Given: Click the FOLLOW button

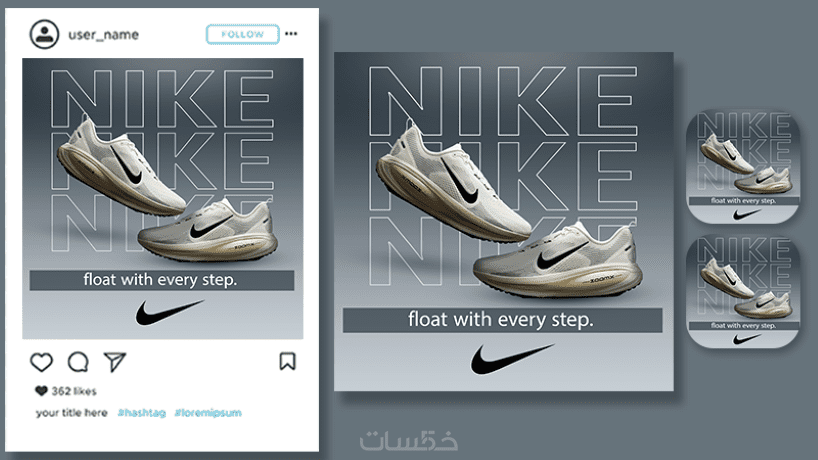Looking at the screenshot, I should (x=243, y=34).
